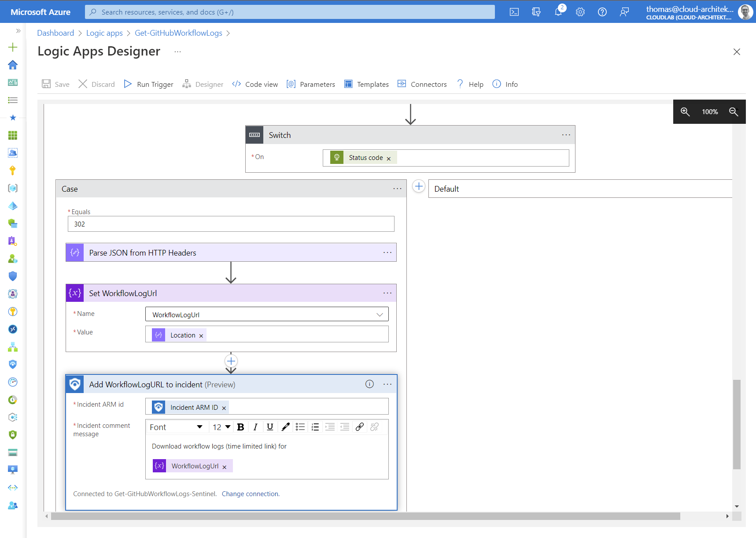Viewport: 756px width, 538px height.
Task: Insert a hyperlink with the link icon
Action: click(360, 427)
